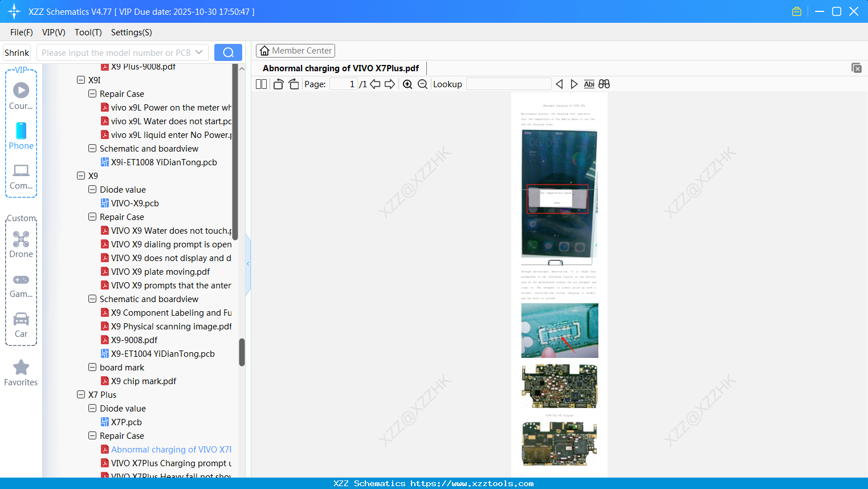Collapse the Schematic and boardview group under X9
Viewport: 868px width, 489px height.
click(x=92, y=299)
